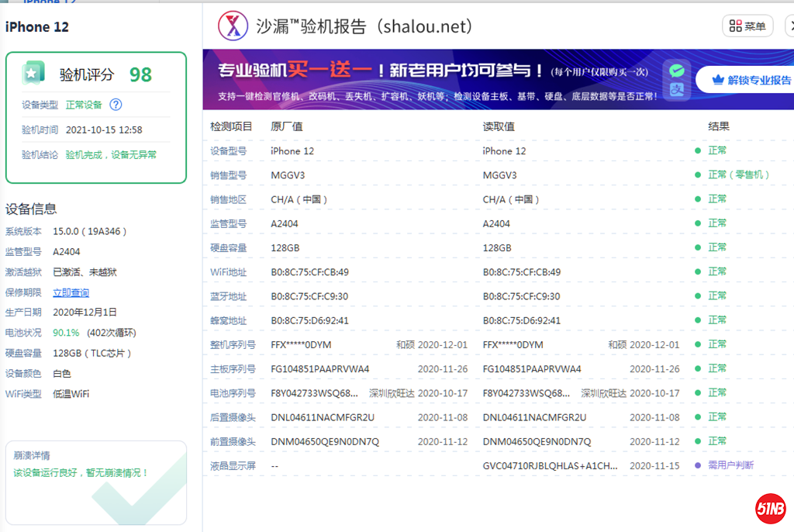Screen dimensions: 794x532
Task: Click the 已激活、未越狱 status text
Action: (85, 272)
